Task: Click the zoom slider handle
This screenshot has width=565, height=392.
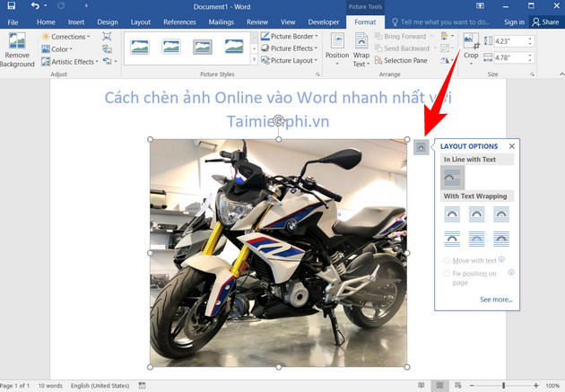Action: click(503, 385)
